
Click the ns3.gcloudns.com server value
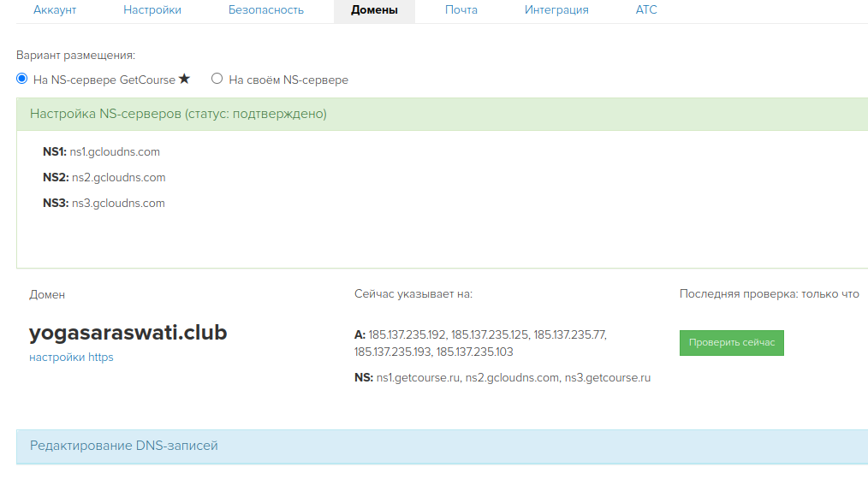point(118,204)
